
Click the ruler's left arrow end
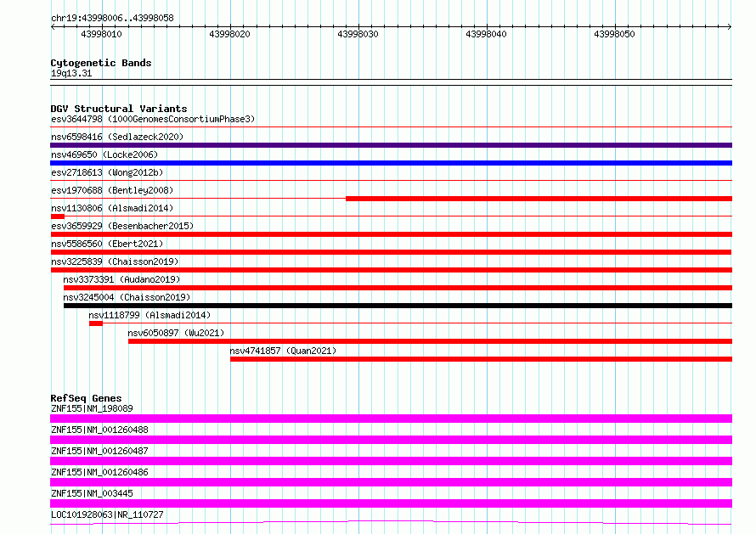[53, 26]
